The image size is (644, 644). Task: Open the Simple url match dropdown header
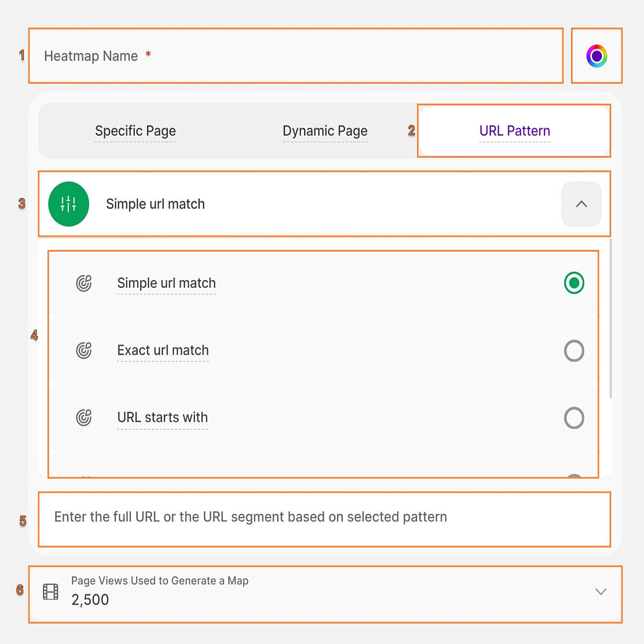324,204
